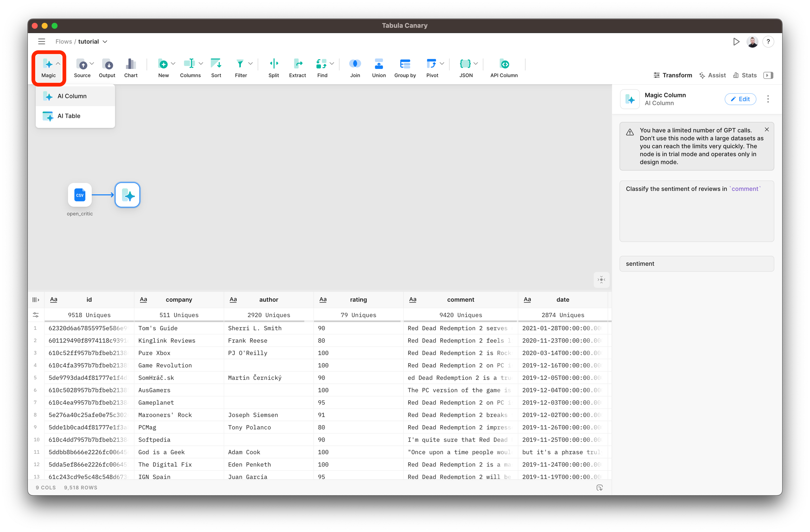Image resolution: width=810 pixels, height=532 pixels.
Task: Click the Chart toolbar icon
Action: (x=130, y=64)
